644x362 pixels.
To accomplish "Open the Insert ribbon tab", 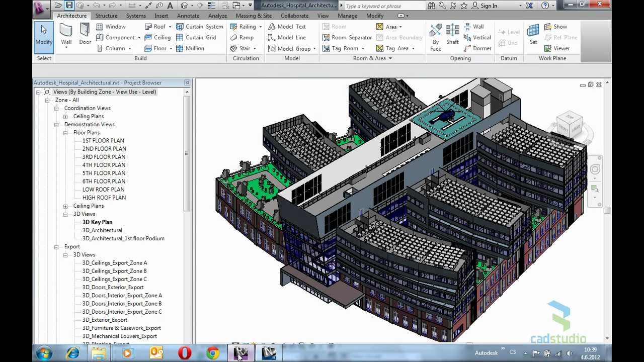I will point(162,16).
